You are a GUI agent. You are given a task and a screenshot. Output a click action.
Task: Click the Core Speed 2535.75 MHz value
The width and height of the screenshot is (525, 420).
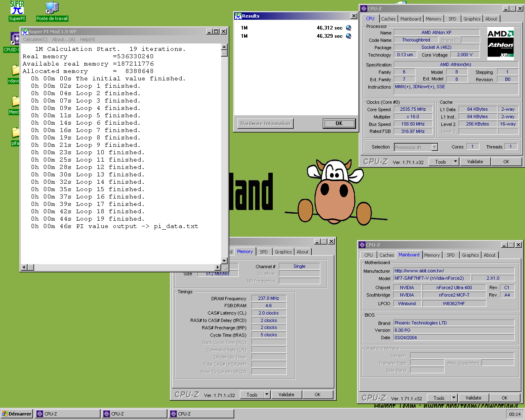[413, 109]
